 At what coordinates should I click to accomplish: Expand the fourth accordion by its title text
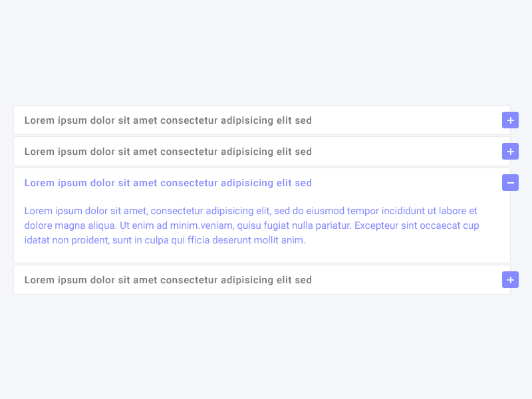168,280
